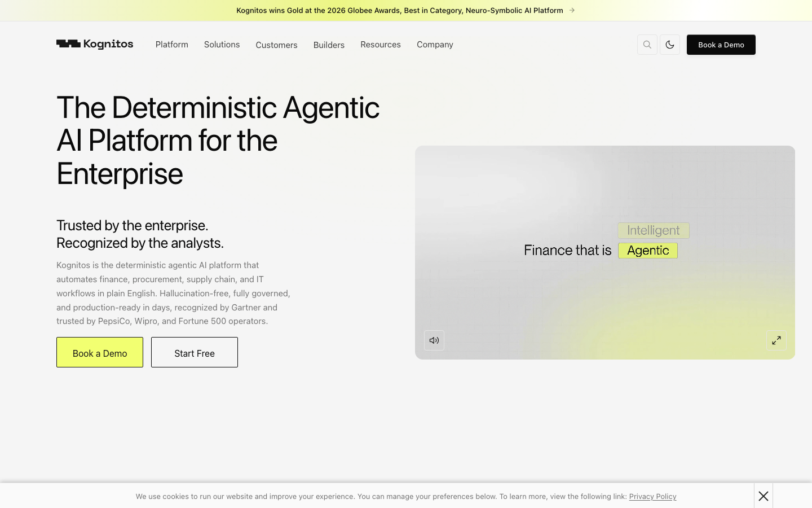Image resolution: width=812 pixels, height=508 pixels.
Task: Click the arrow in the announcement banner
Action: point(572,10)
